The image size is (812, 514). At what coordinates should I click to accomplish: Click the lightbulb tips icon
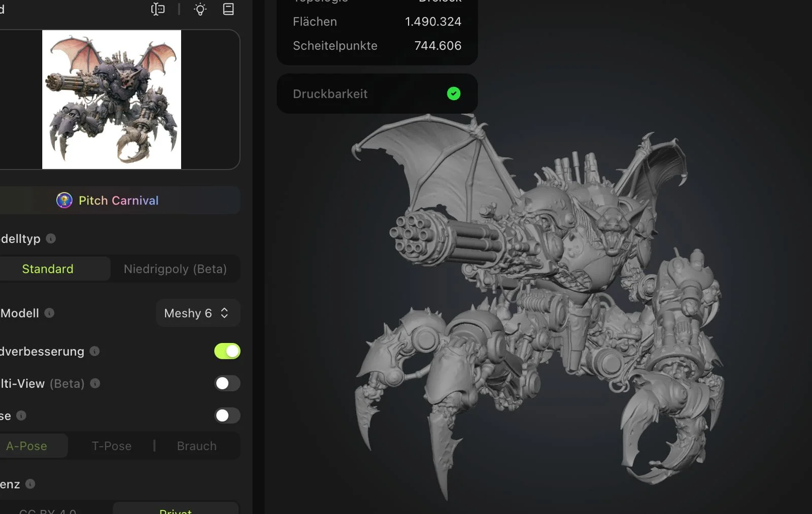coord(200,9)
